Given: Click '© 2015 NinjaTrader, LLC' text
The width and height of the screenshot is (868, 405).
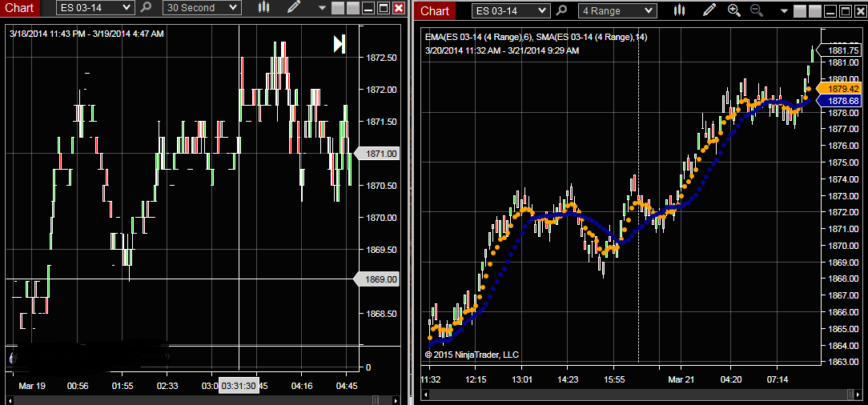Looking at the screenshot, I should [x=472, y=355].
